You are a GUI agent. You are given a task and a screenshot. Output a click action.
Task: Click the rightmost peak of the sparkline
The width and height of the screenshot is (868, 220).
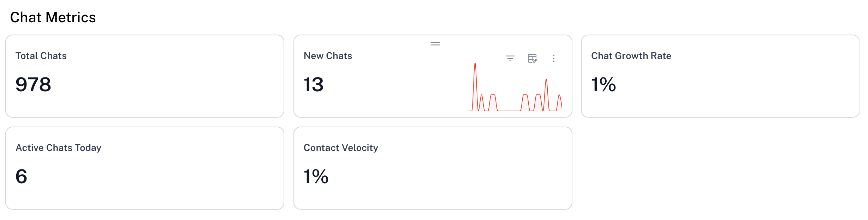pyautogui.click(x=559, y=95)
